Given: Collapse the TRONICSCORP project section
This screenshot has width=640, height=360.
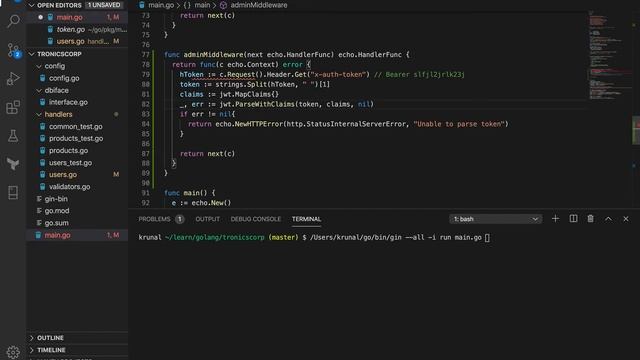Looking at the screenshot, I should point(32,54).
